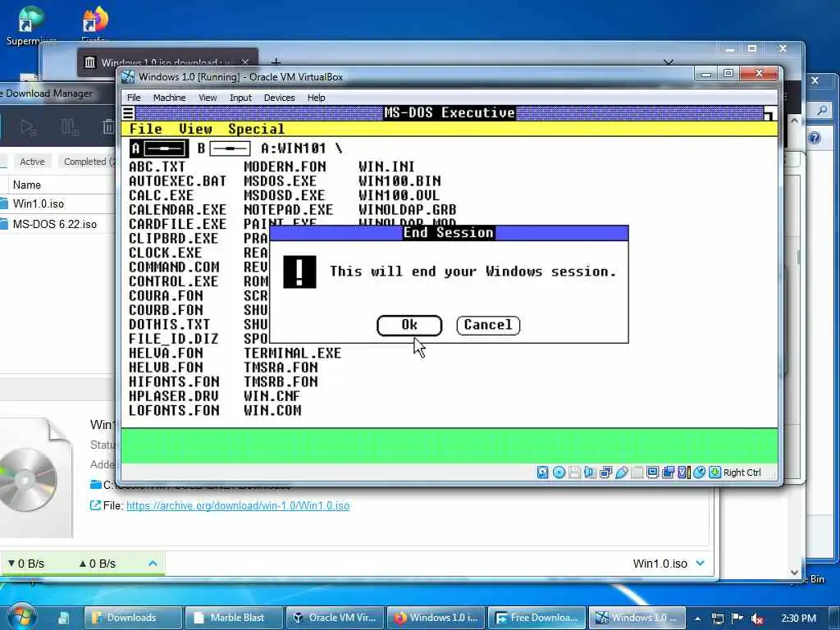Cancel the End Session dialog
This screenshot has width=840, height=630.
pyautogui.click(x=488, y=325)
